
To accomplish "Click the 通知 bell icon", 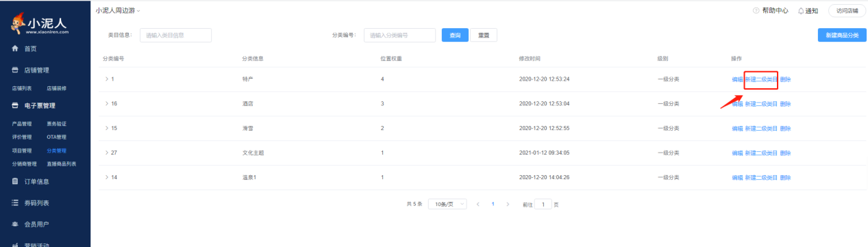I will coord(801,11).
